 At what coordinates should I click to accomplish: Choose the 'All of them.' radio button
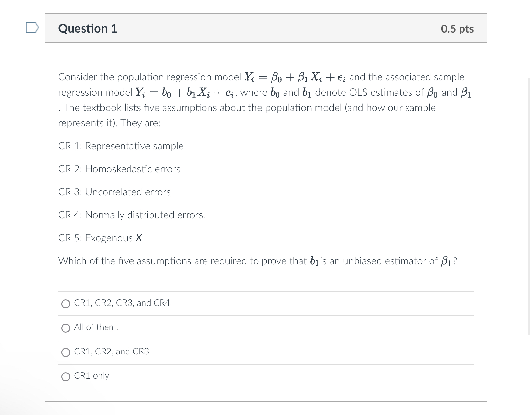[66, 328]
